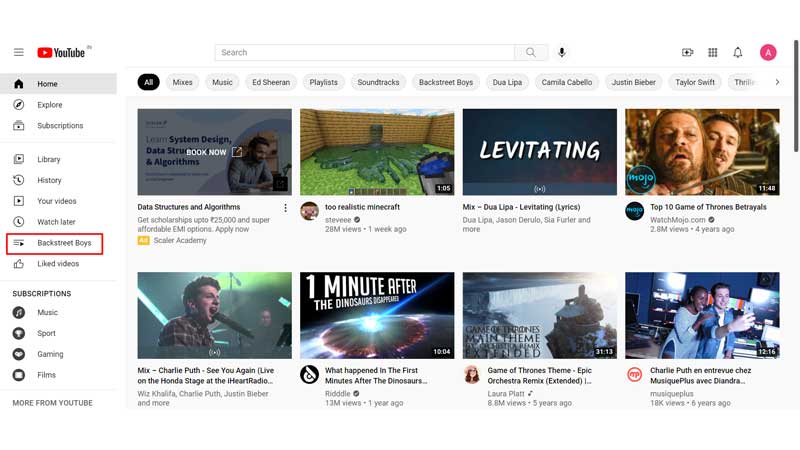Select the All filter chip

coord(148,82)
